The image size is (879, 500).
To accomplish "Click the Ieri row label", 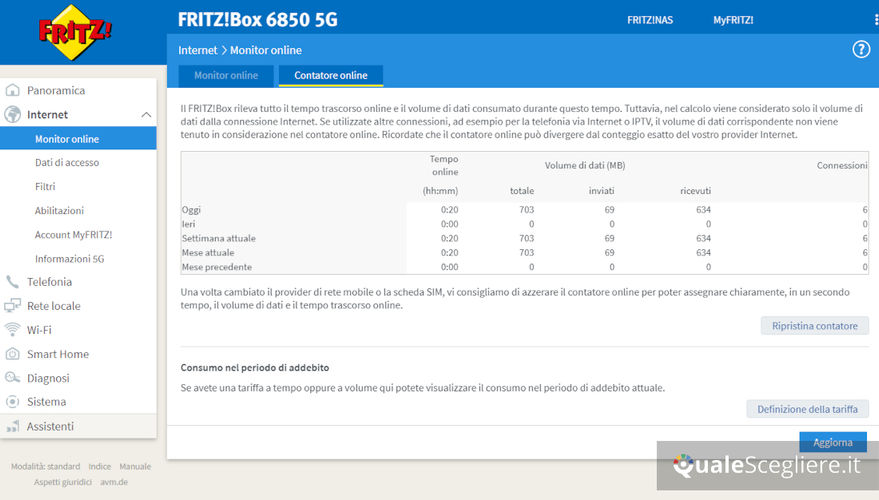I will [188, 224].
